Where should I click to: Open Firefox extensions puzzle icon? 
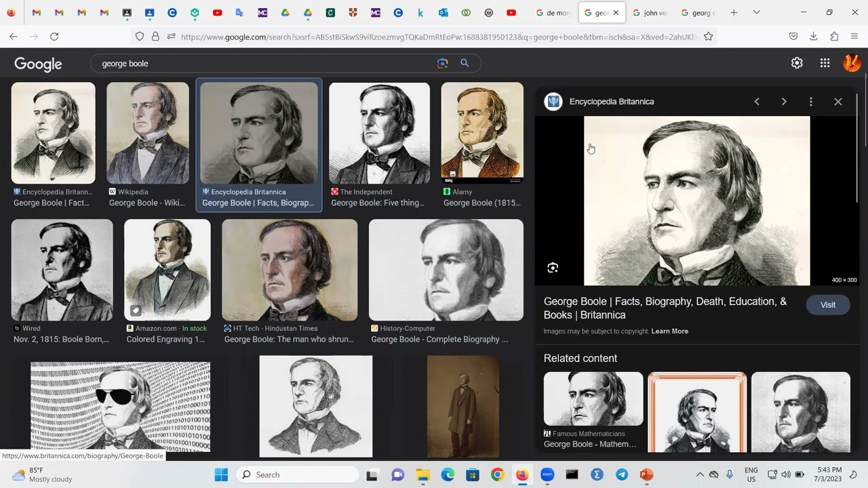click(834, 37)
